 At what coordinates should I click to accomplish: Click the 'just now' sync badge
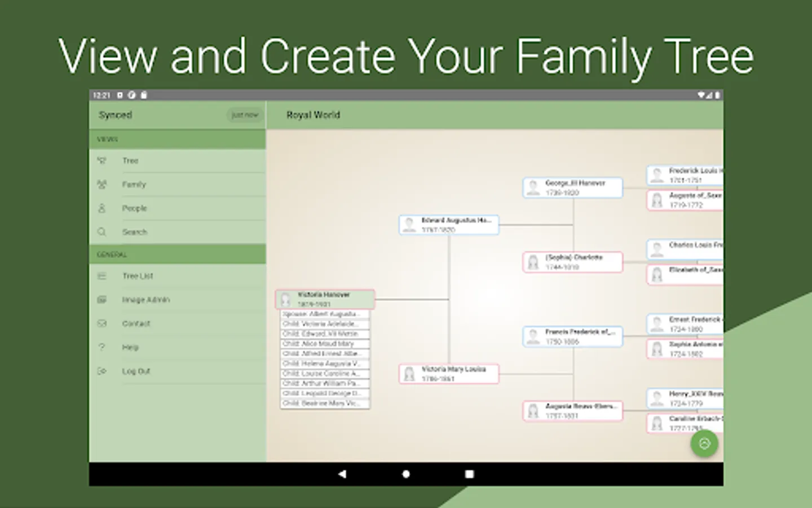point(245,115)
